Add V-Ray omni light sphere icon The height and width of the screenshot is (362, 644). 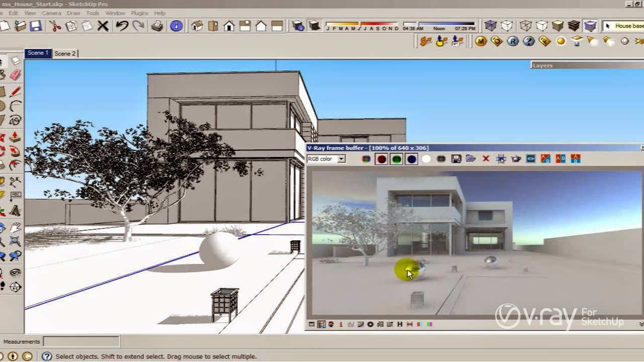tap(561, 41)
